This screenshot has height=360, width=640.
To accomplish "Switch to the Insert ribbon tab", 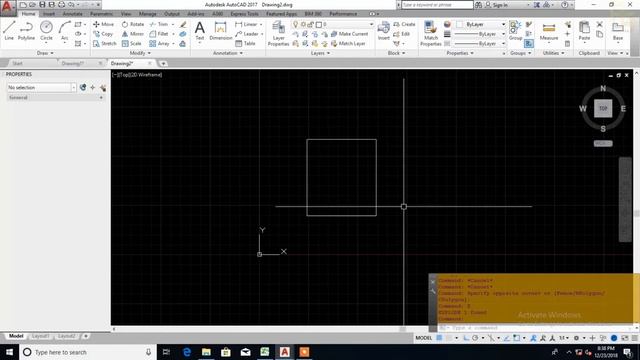I will [49, 14].
